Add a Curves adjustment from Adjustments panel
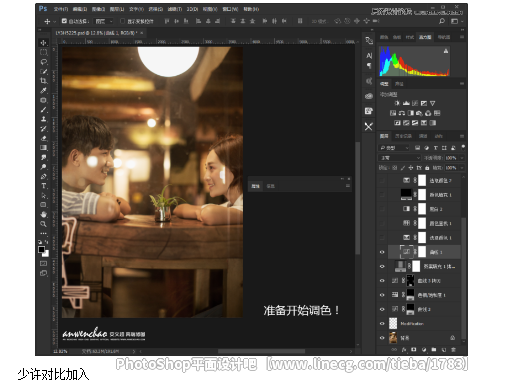524x383 pixels. tap(415, 103)
